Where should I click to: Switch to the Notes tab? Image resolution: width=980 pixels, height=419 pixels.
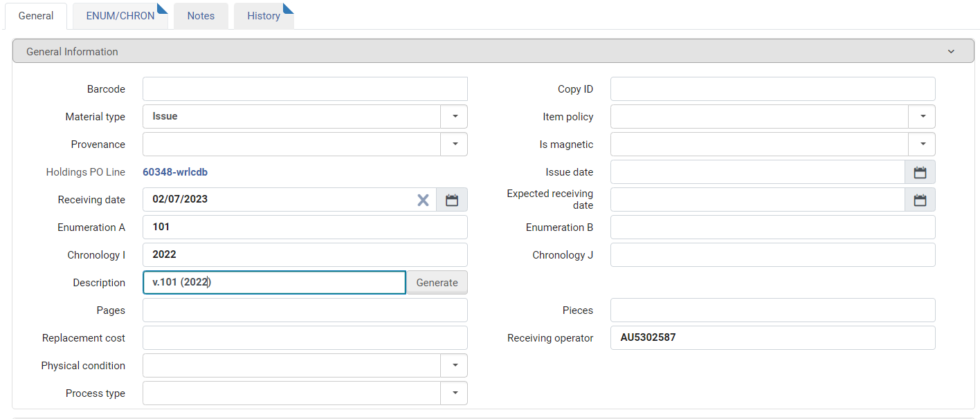click(201, 16)
